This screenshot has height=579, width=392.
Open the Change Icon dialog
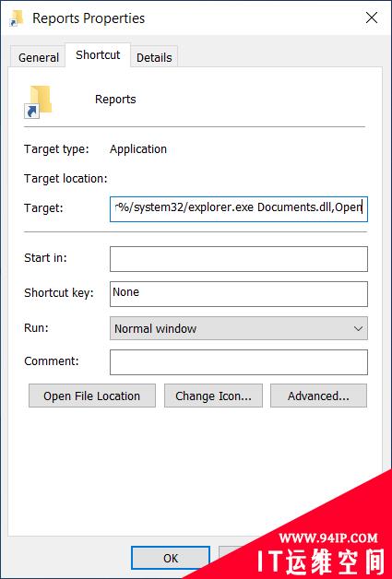click(x=213, y=396)
